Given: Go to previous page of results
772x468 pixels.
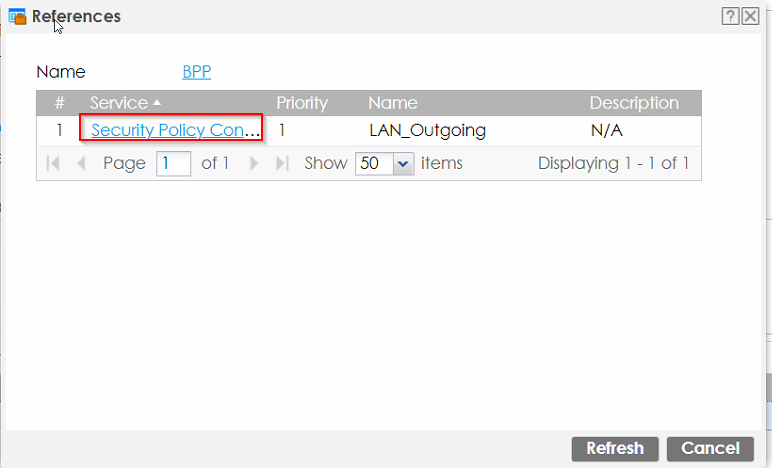Looking at the screenshot, I should click(81, 163).
